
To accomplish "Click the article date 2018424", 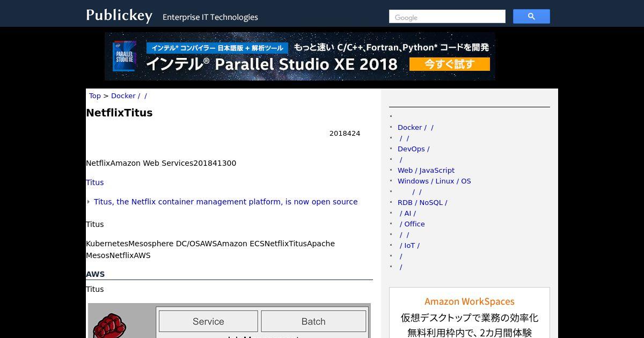I will (x=345, y=133).
